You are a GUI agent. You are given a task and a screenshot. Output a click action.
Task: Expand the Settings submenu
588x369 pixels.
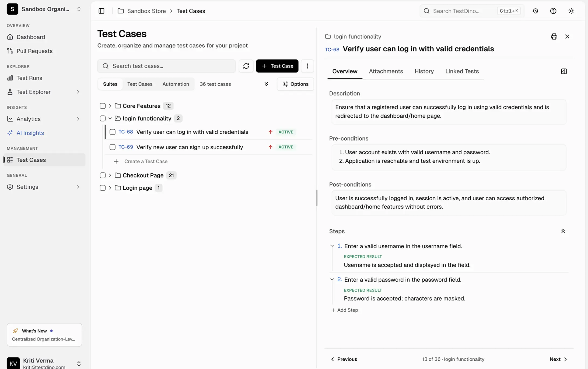point(78,187)
